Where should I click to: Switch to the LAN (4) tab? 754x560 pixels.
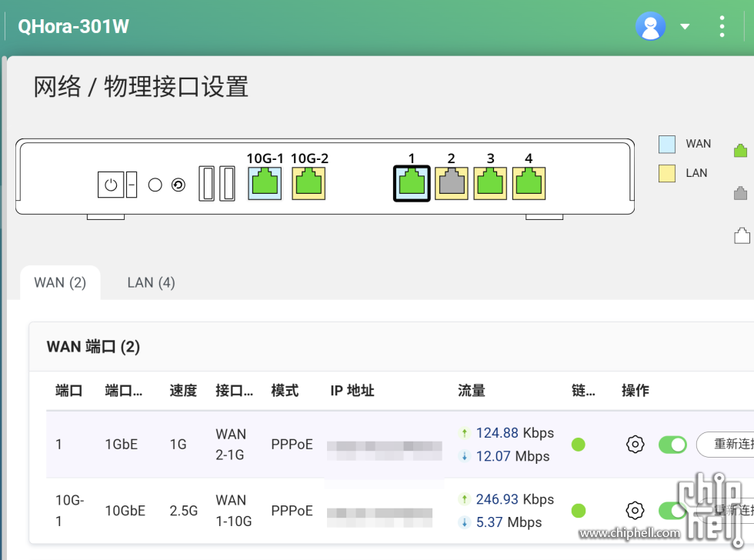[151, 282]
